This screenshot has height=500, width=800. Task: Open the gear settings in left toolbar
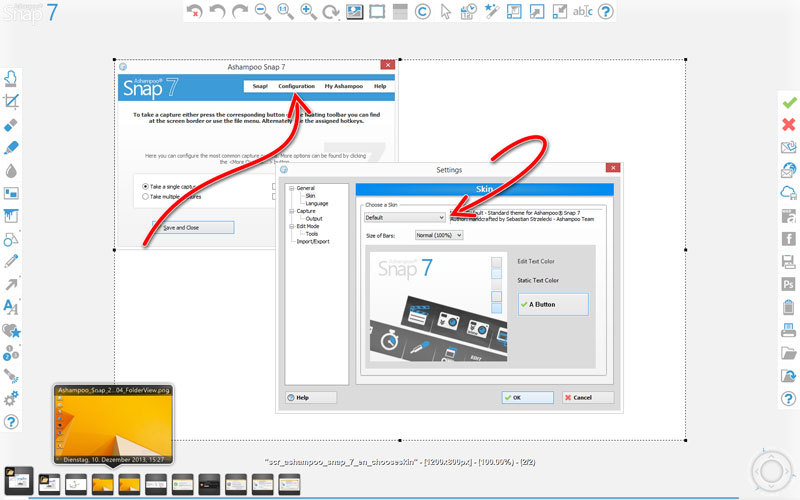coord(11,398)
